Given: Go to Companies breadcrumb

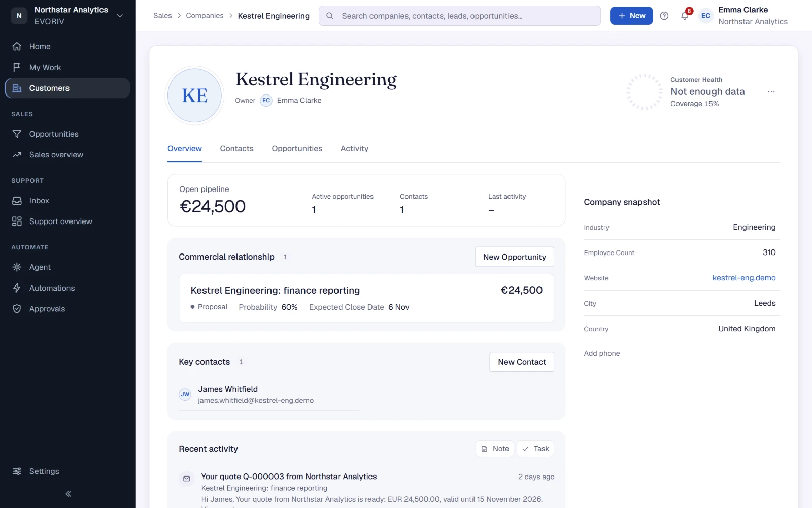Looking at the screenshot, I should click(205, 16).
